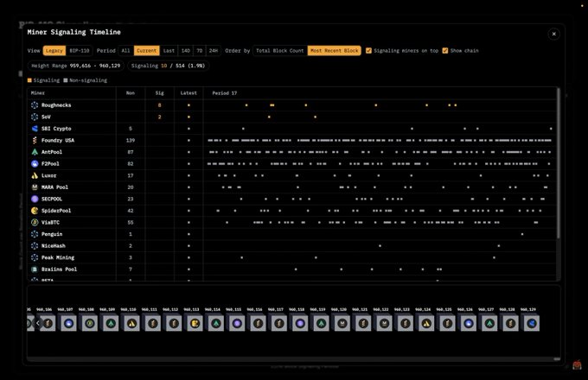
Task: Click the SpiderPool logo icon
Action: [x=35, y=211]
